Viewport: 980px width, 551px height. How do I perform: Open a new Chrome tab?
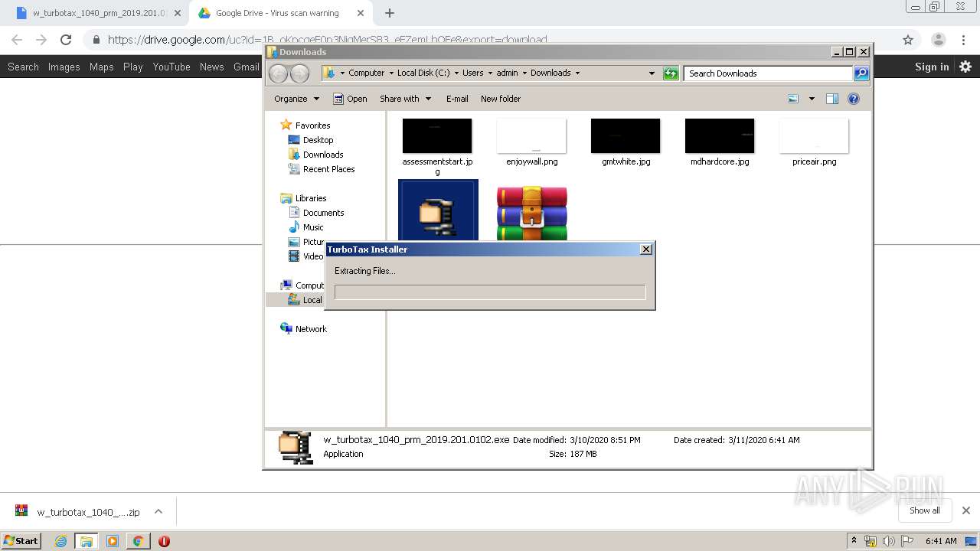390,13
